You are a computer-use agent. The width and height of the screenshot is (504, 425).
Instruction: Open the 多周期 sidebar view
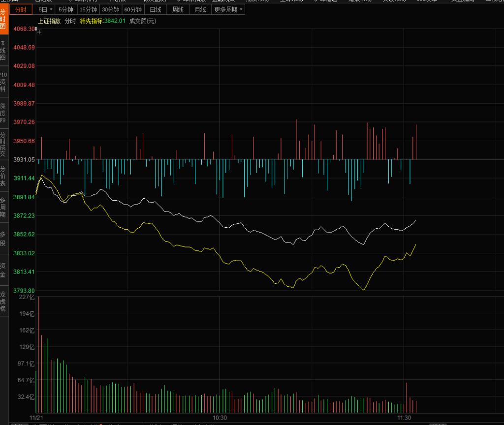[3, 207]
